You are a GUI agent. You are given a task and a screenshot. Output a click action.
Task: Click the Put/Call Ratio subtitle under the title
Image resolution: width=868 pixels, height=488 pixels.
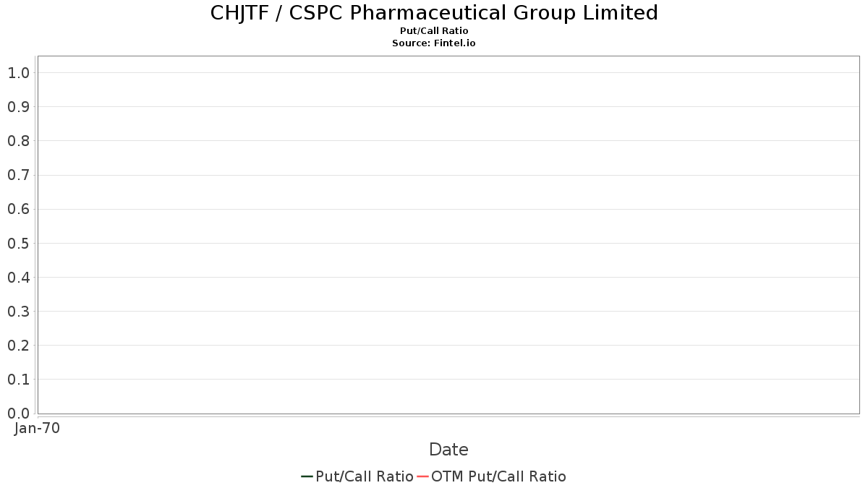tap(434, 31)
